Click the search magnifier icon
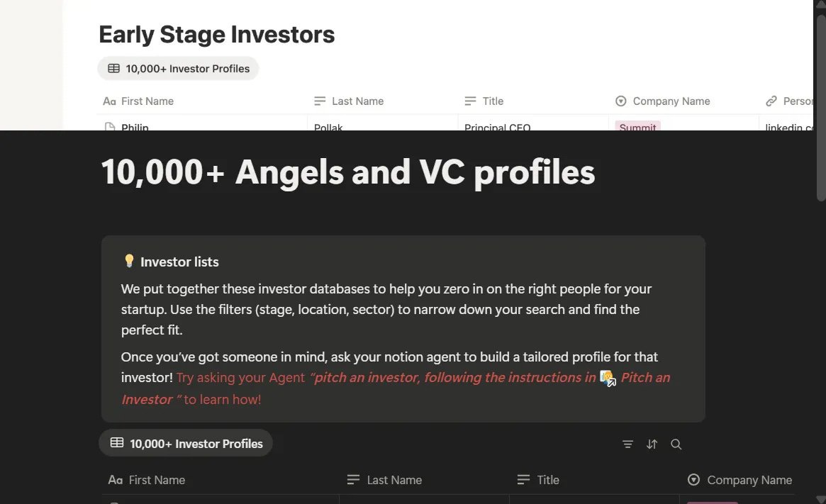This screenshot has height=504, width=826. coord(676,444)
